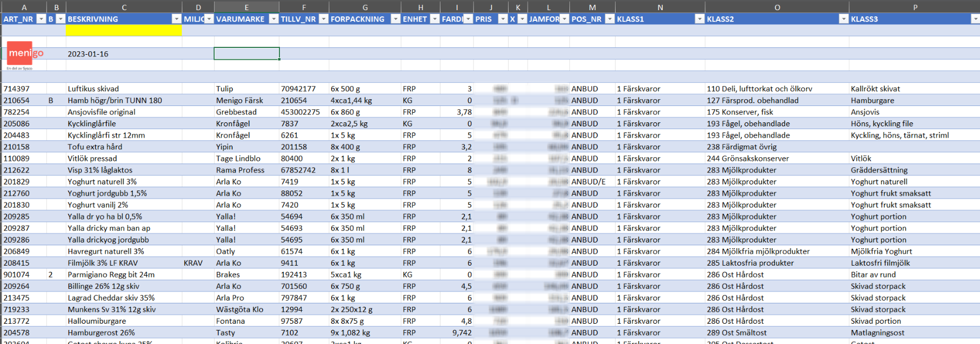Select column M header
The image size is (980, 344).
tap(593, 7)
